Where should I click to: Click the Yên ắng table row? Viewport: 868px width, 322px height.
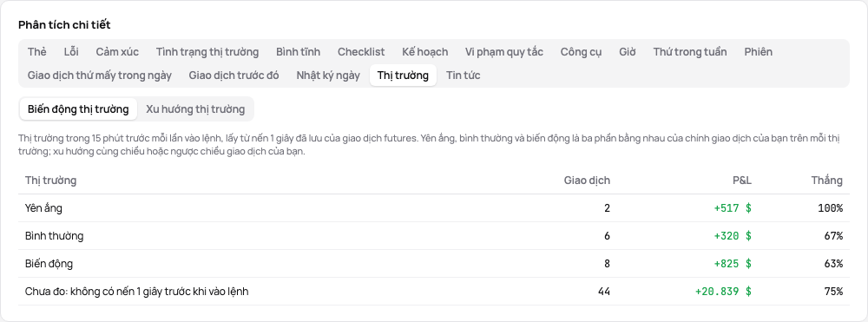pyautogui.click(x=433, y=208)
